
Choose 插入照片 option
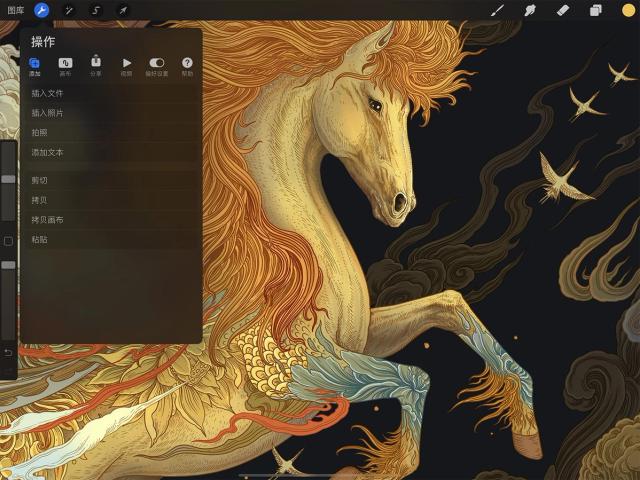pos(111,113)
